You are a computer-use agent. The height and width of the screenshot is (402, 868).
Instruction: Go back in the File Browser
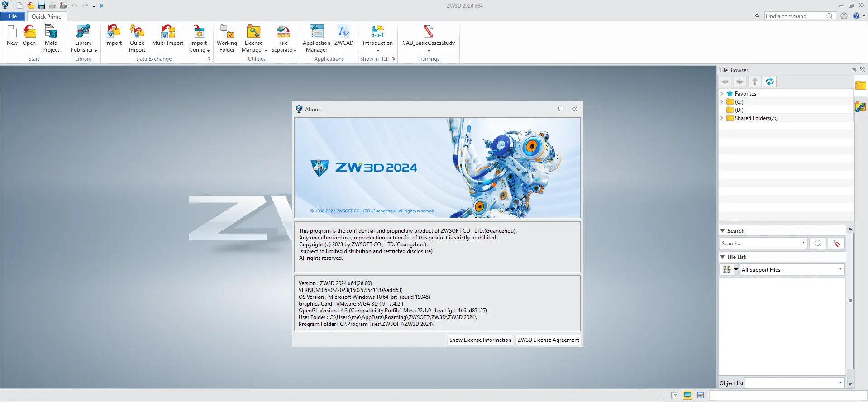tap(725, 81)
